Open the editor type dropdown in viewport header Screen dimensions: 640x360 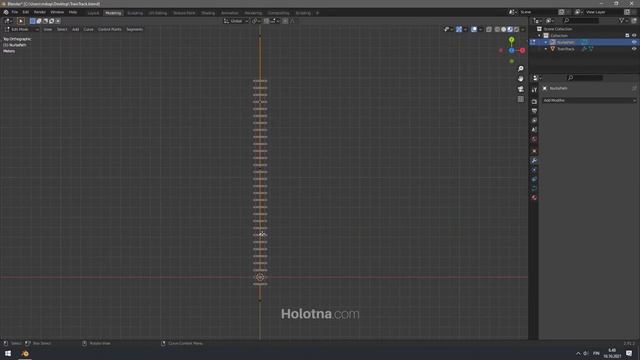(x=8, y=21)
